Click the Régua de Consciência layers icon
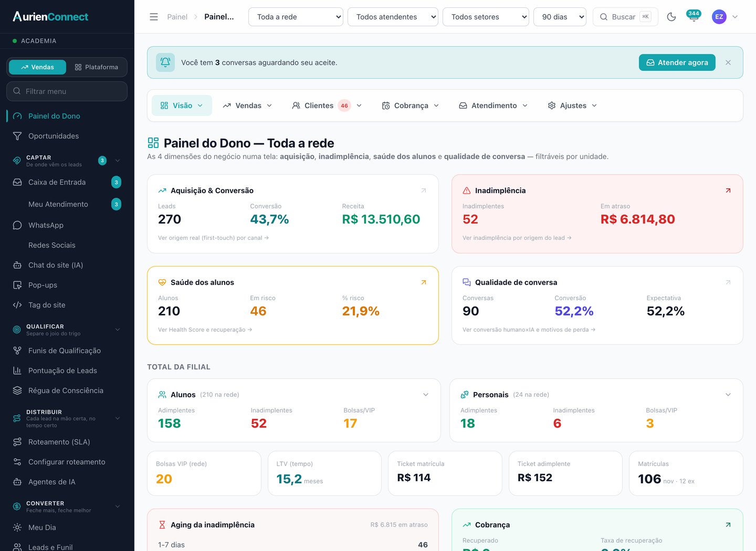Screen dimensions: 756x551 (17, 390)
